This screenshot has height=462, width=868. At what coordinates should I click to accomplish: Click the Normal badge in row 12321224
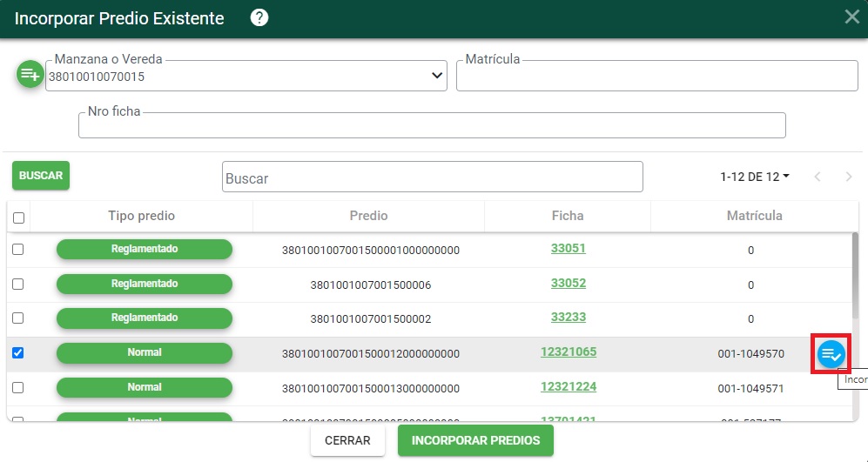point(145,387)
